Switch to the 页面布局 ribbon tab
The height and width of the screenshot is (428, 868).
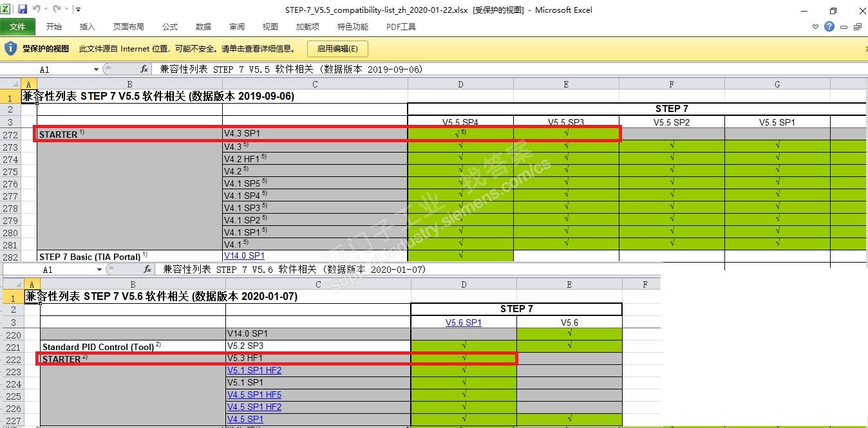129,26
